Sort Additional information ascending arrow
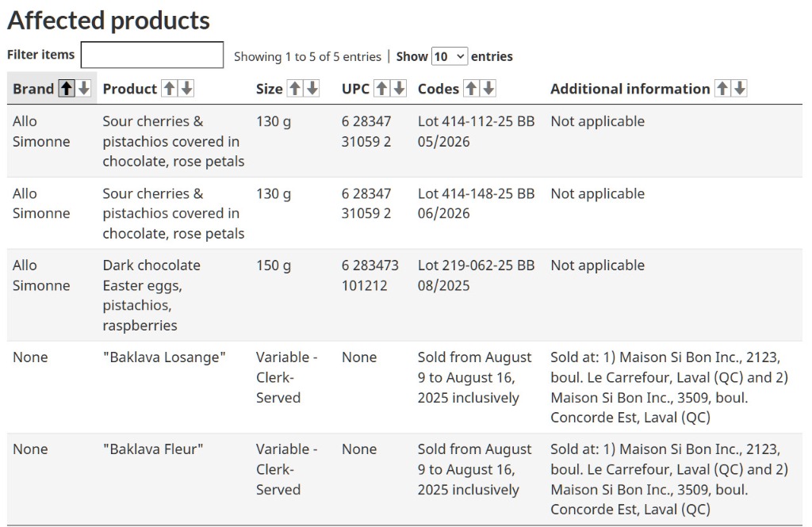812x527 pixels. pos(722,89)
